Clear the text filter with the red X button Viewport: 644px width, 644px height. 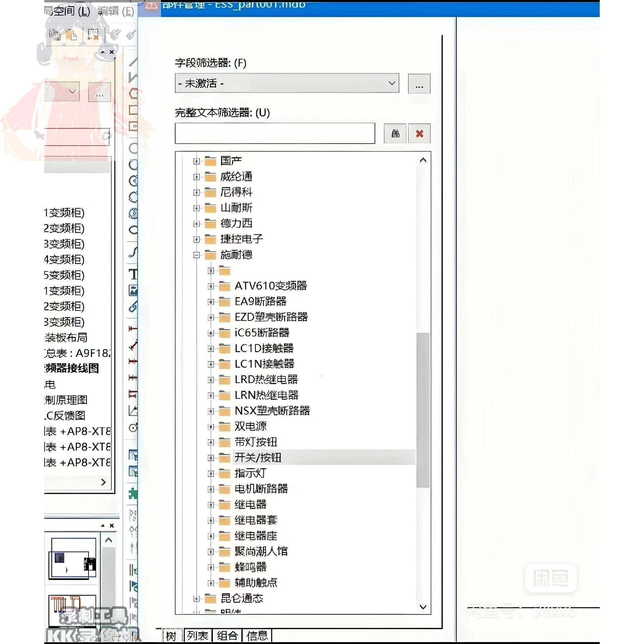pyautogui.click(x=419, y=133)
